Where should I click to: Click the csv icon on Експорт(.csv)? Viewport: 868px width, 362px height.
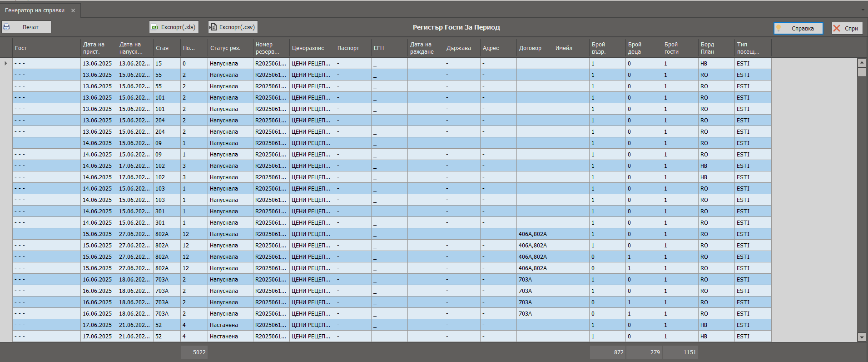[x=213, y=27]
